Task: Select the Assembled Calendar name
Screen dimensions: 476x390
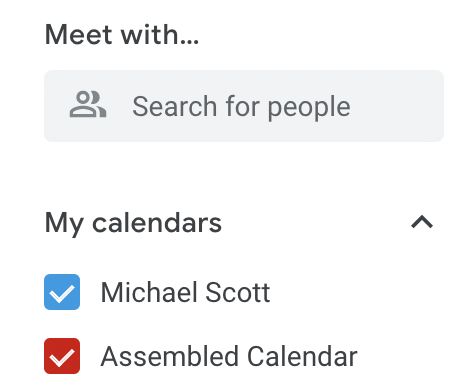Action: [x=229, y=356]
